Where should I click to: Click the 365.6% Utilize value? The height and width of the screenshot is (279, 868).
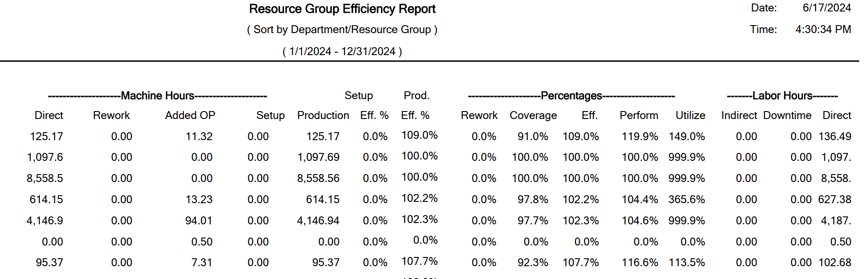coord(686,200)
